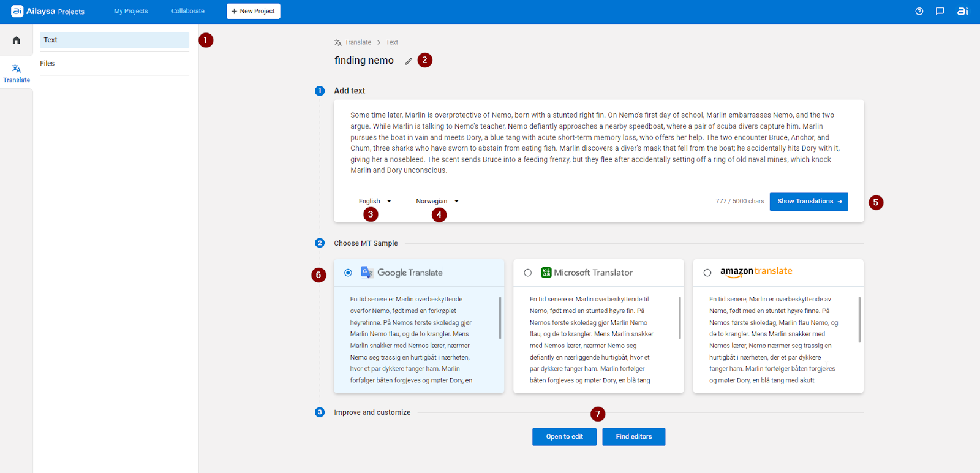Click Find editors button
This screenshot has height=473, width=980.
coord(633,437)
